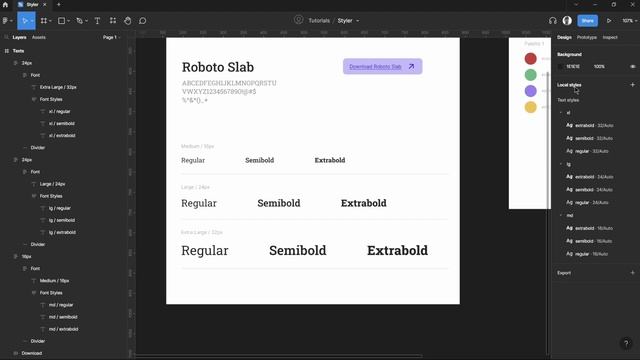
Task: Switch to the Layers tab
Action: click(19, 37)
